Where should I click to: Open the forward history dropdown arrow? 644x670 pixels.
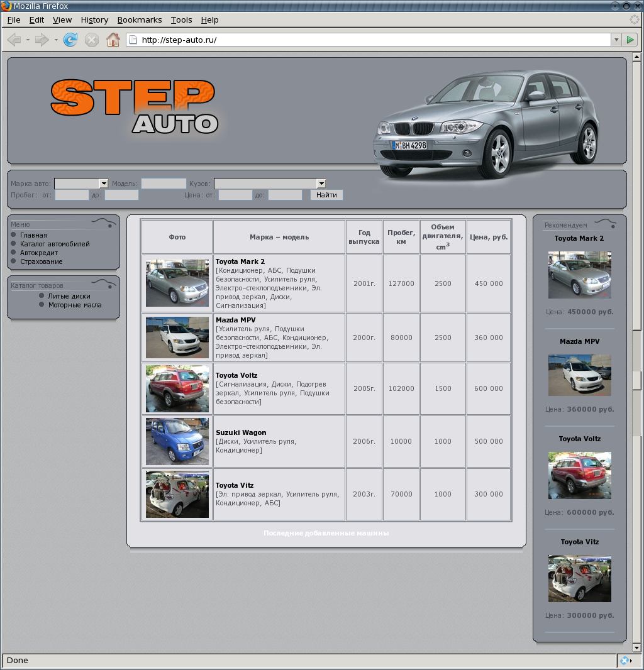(x=56, y=40)
